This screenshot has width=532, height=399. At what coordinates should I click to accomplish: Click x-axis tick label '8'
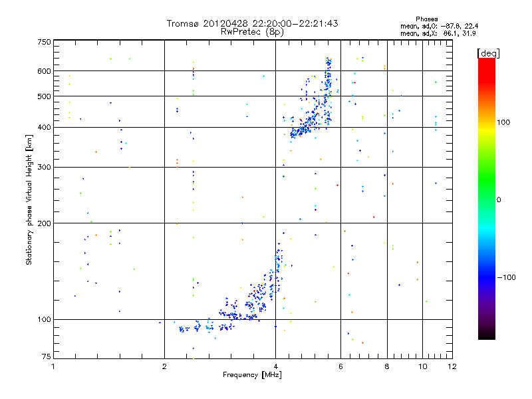tap(387, 366)
